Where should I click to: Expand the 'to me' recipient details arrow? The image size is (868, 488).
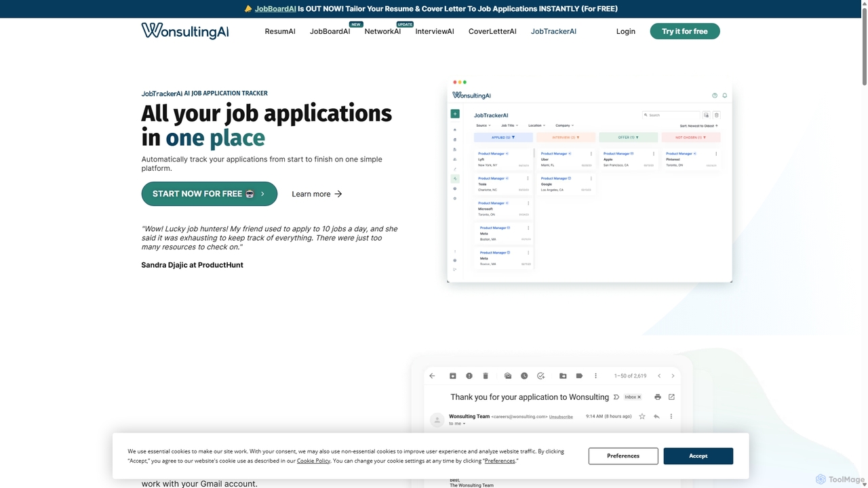465,424
